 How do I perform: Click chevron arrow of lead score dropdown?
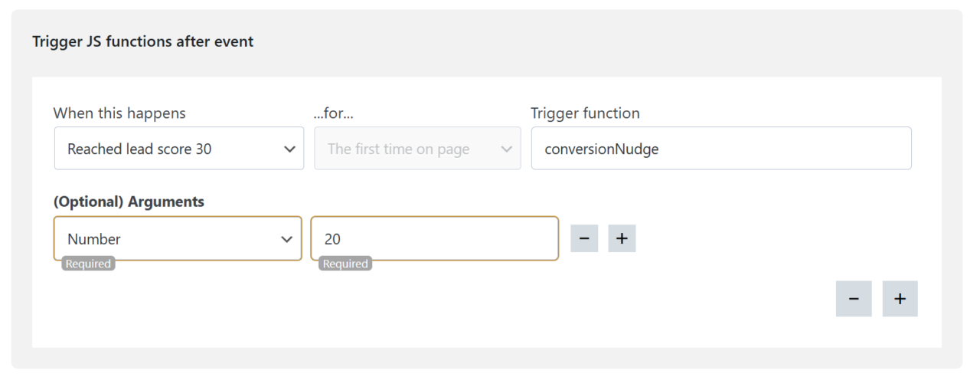(289, 149)
